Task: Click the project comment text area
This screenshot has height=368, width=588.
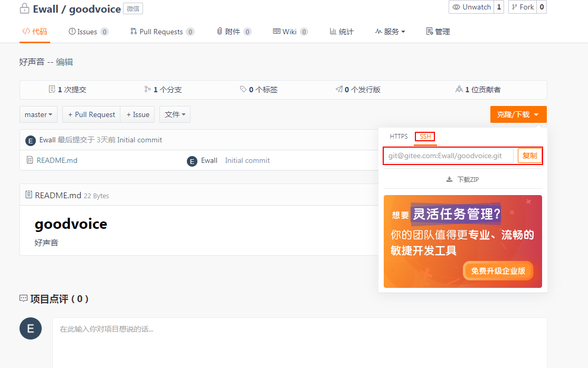Action: [300, 343]
